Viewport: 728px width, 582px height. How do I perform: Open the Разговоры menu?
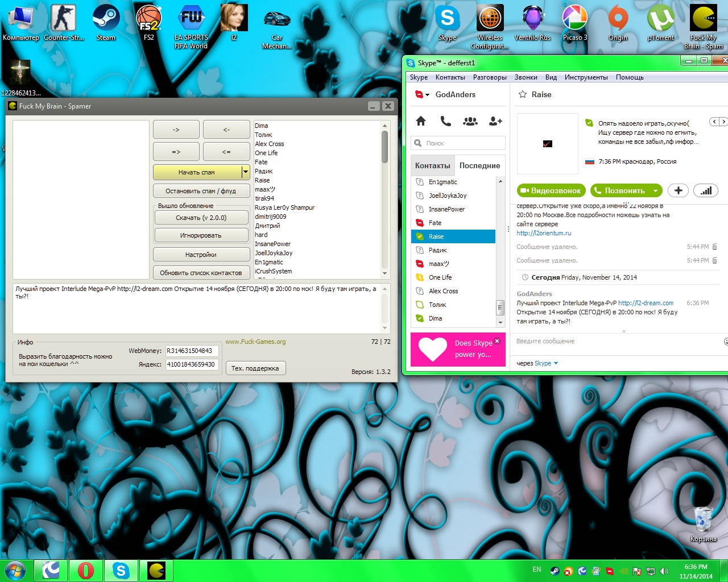coord(490,77)
